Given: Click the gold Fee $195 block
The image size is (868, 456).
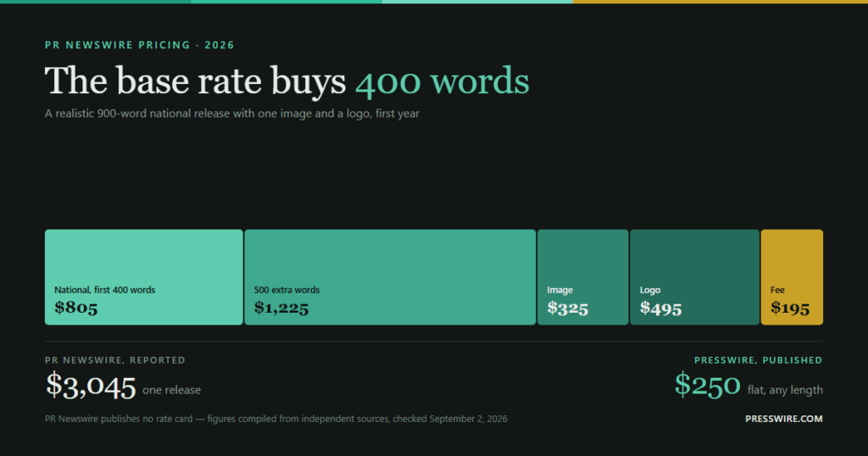Looking at the screenshot, I should tap(793, 277).
